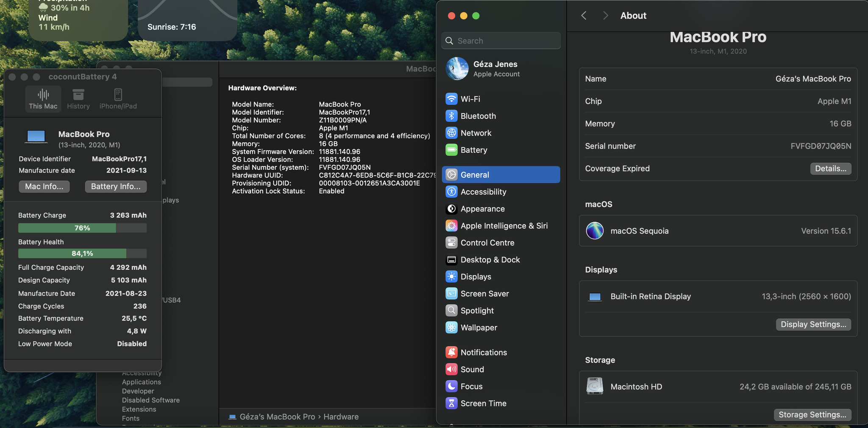The image size is (868, 428).
Task: Switch to iPhone/iPad tab
Action: pyautogui.click(x=118, y=99)
